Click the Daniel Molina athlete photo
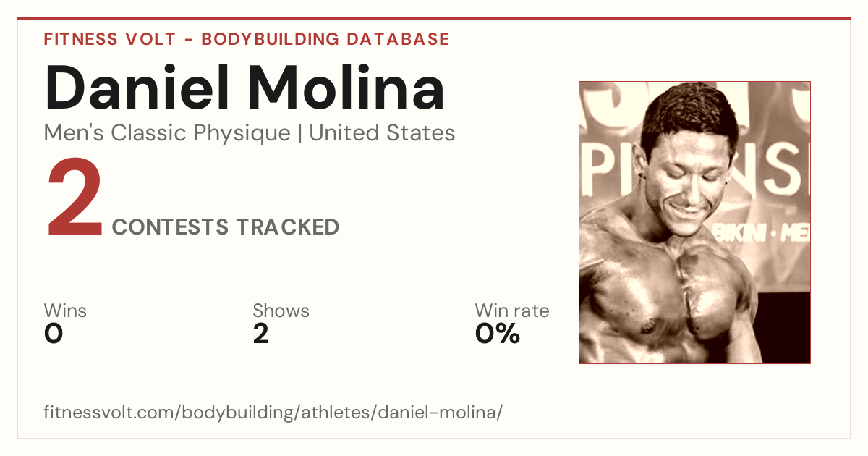 pos(694,222)
